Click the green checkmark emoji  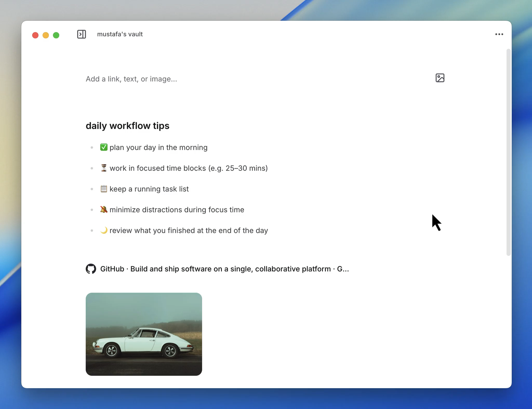[x=104, y=147]
